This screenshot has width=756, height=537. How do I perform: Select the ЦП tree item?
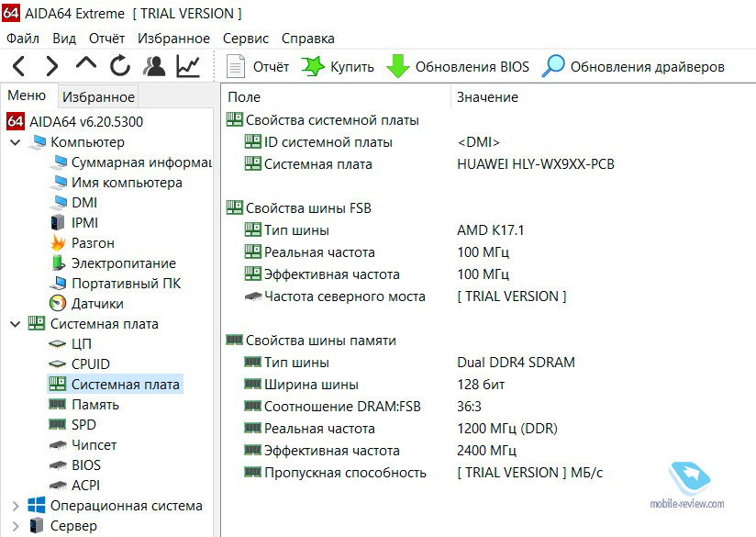70,344
